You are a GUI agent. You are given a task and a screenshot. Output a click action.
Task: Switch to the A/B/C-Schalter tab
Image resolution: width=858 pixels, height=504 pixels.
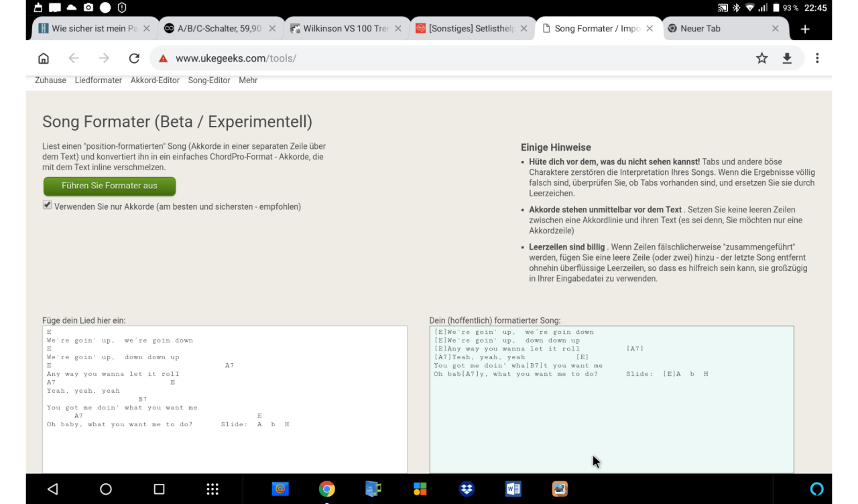[x=219, y=29]
